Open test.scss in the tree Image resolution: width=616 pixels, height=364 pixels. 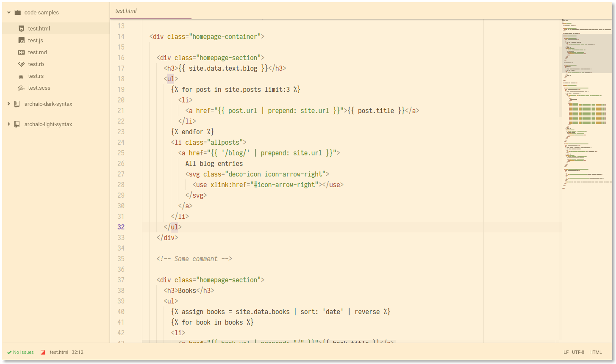pos(39,88)
